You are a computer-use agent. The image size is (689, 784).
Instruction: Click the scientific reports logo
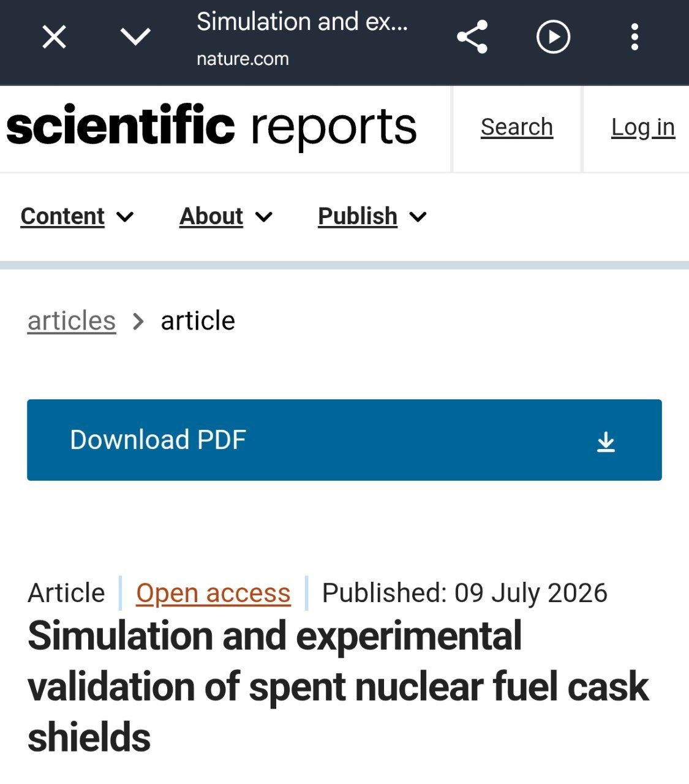[x=211, y=127]
